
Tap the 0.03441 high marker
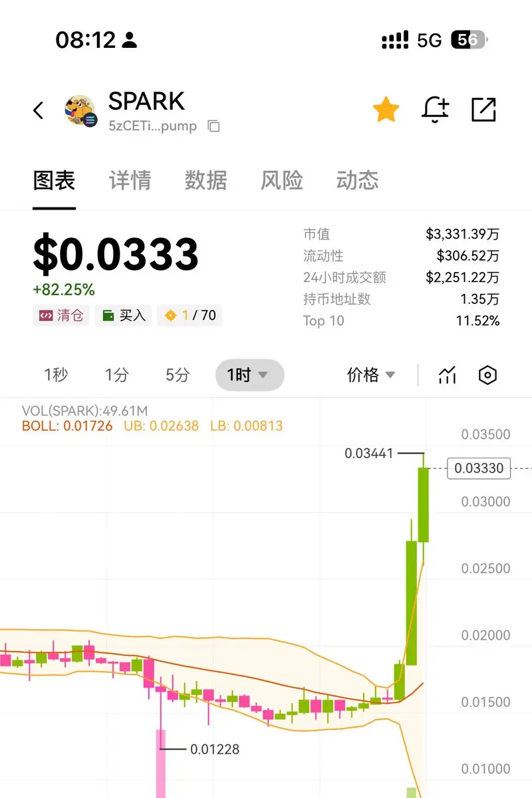click(x=369, y=454)
